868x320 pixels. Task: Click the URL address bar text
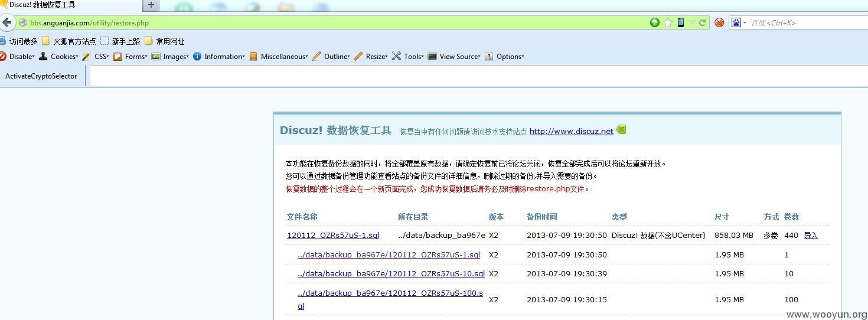pyautogui.click(x=89, y=23)
